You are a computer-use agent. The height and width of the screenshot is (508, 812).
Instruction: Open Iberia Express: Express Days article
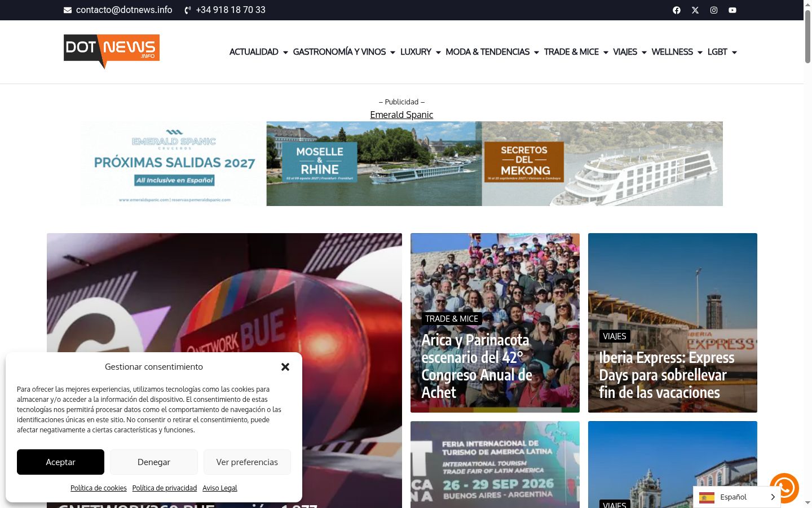[667, 375]
